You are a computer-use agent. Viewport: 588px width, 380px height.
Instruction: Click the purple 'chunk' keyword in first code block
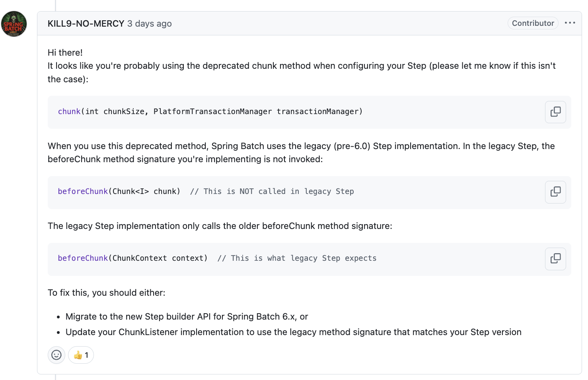click(69, 112)
